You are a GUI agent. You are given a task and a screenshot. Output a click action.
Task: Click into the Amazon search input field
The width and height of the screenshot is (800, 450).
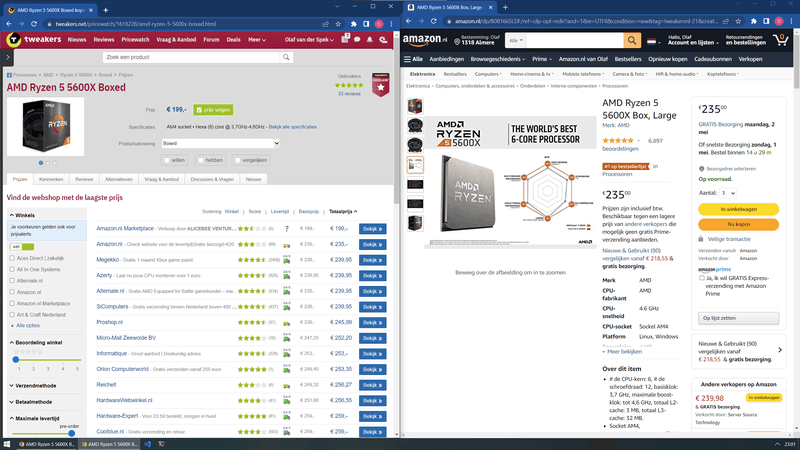[x=575, y=40]
